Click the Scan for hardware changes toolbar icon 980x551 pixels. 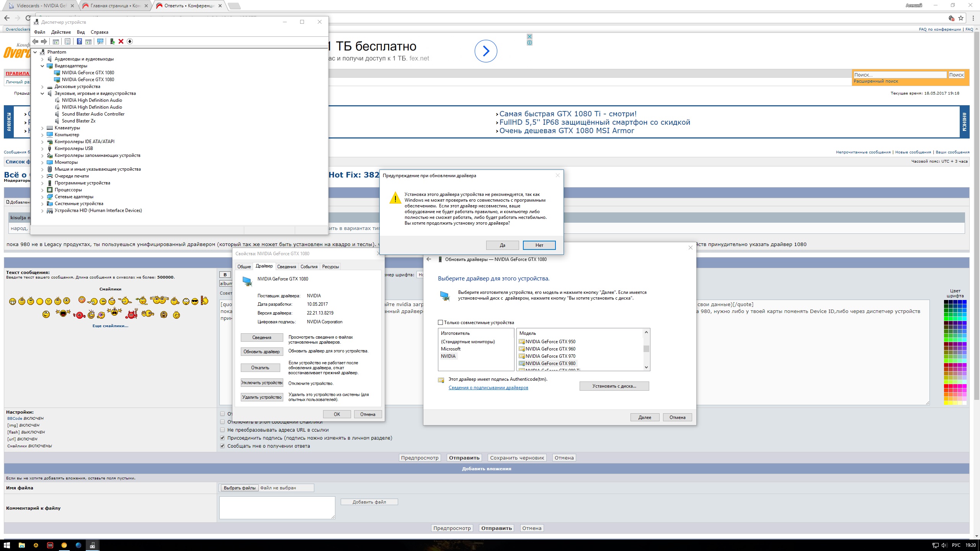tap(100, 41)
